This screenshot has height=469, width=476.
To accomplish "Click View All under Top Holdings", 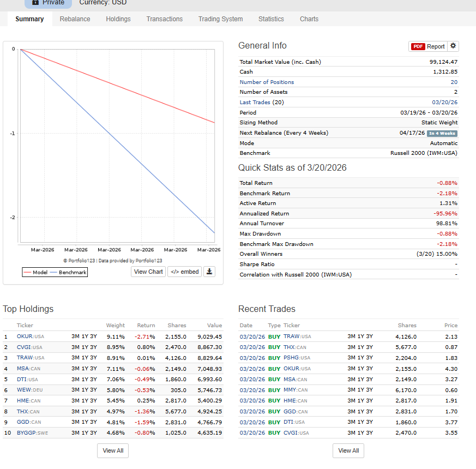I will click(x=113, y=450).
